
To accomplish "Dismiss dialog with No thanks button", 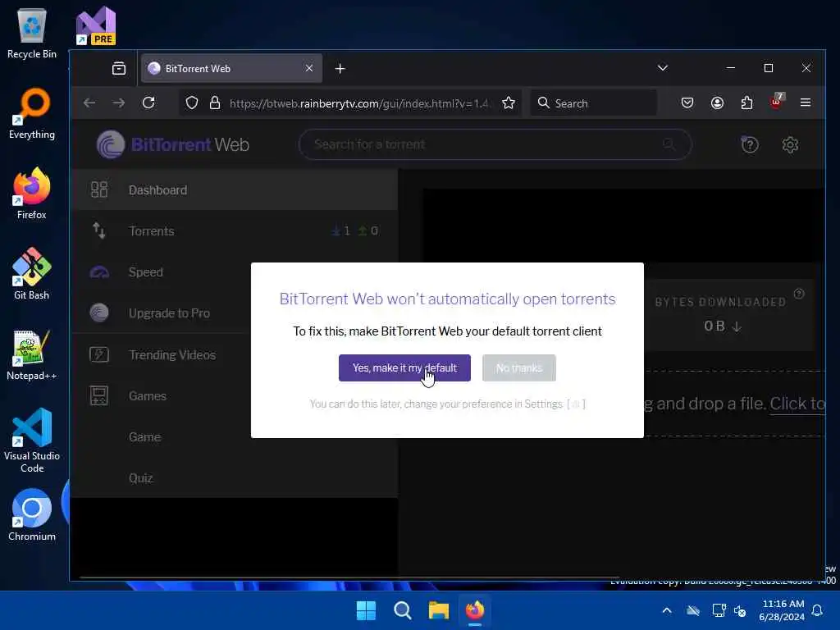I will 518,368.
